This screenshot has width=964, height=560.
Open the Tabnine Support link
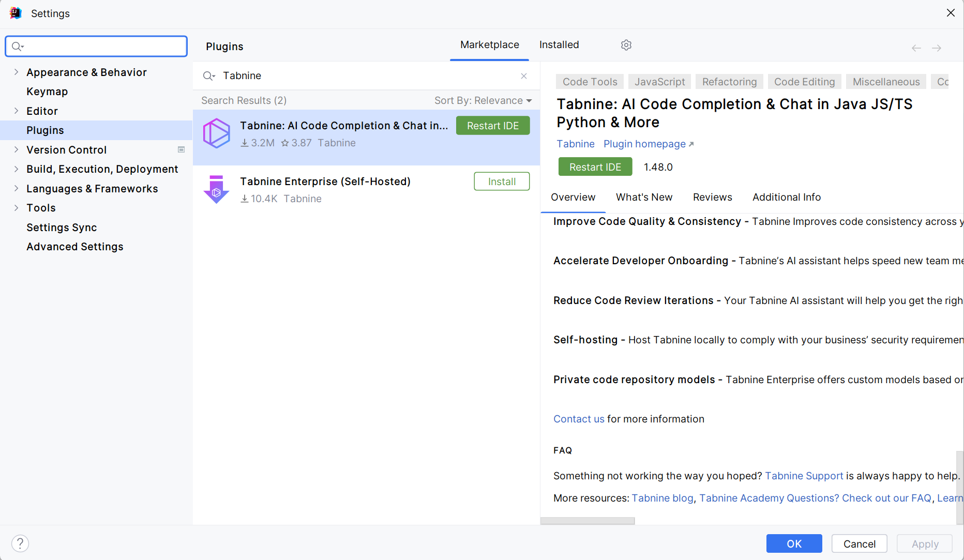[x=804, y=476]
